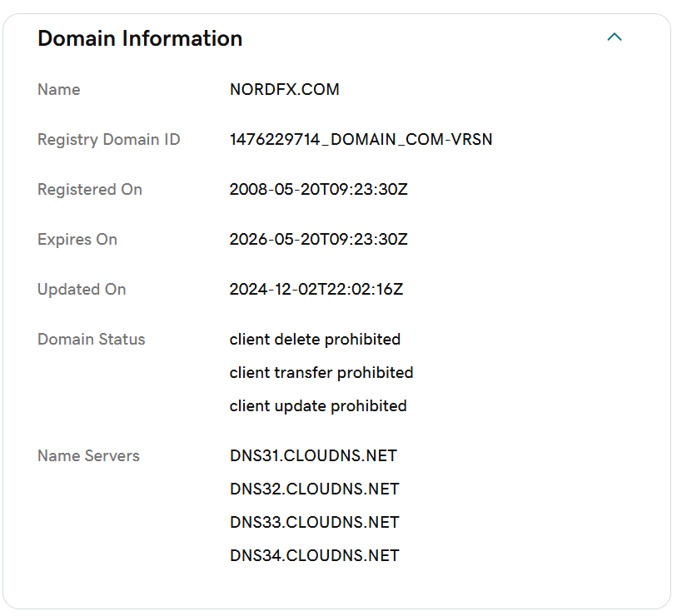The width and height of the screenshot is (682, 616).
Task: Select registered date 2008-05-20T09:23:30Z
Action: tap(318, 190)
